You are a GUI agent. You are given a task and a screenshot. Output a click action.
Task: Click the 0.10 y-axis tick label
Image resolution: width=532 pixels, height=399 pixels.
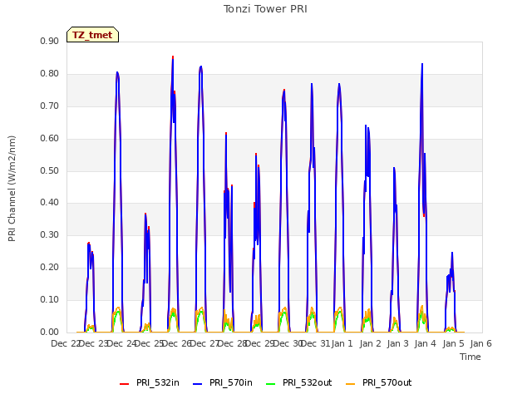[x=50, y=299]
